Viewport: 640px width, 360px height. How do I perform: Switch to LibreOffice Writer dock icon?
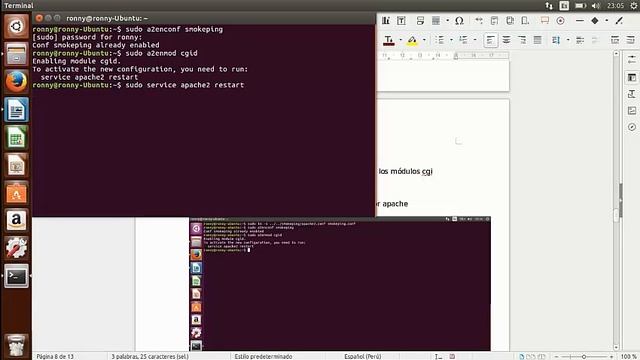tap(16, 109)
